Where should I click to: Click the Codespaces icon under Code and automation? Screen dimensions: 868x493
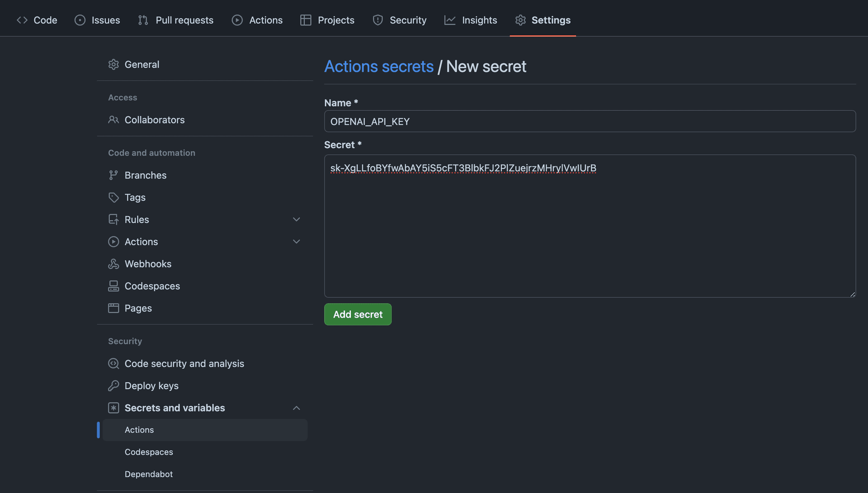113,286
